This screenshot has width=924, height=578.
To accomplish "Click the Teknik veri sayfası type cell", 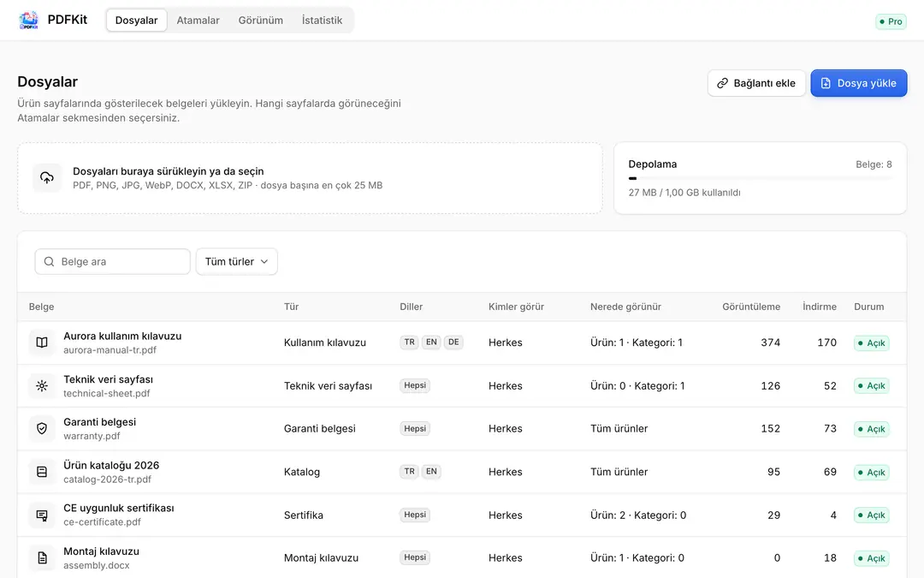I will [329, 385].
